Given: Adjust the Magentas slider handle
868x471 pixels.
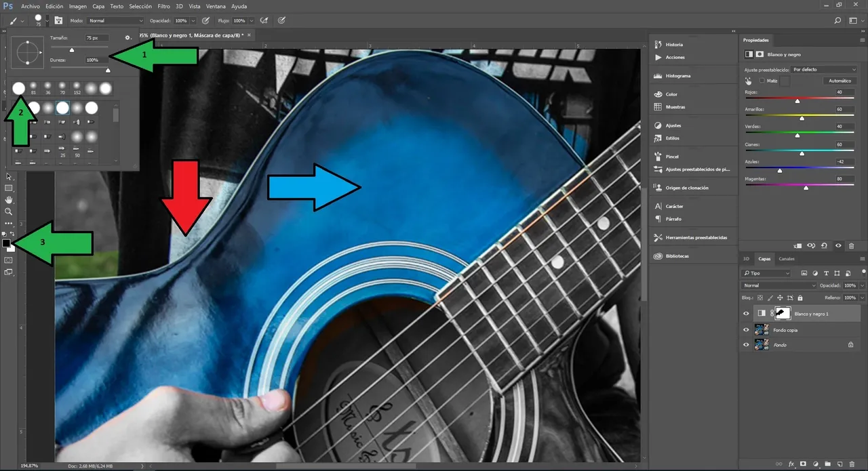Looking at the screenshot, I should [806, 188].
